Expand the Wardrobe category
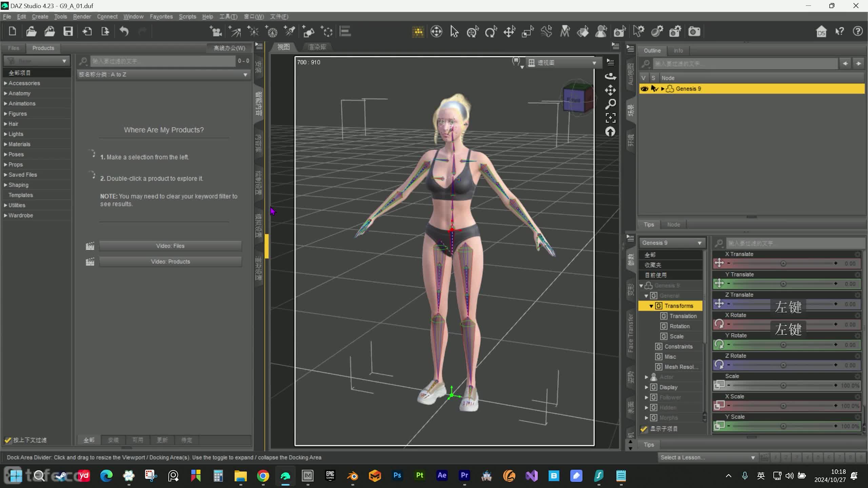The width and height of the screenshot is (868, 488). [x=5, y=215]
